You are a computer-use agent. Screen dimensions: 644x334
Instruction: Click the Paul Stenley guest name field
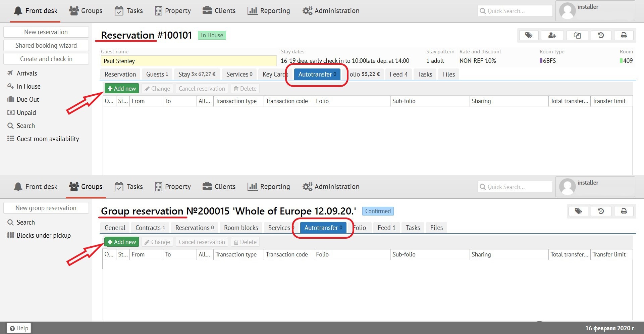pyautogui.click(x=188, y=61)
